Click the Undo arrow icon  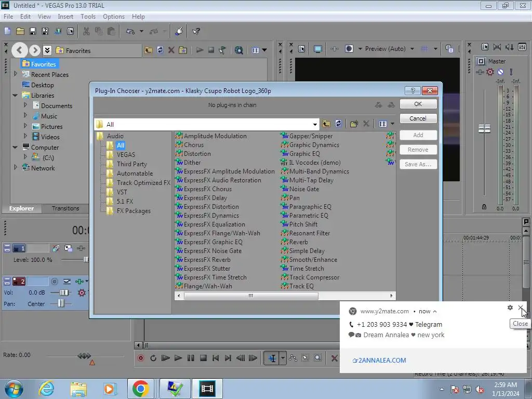(x=130, y=31)
